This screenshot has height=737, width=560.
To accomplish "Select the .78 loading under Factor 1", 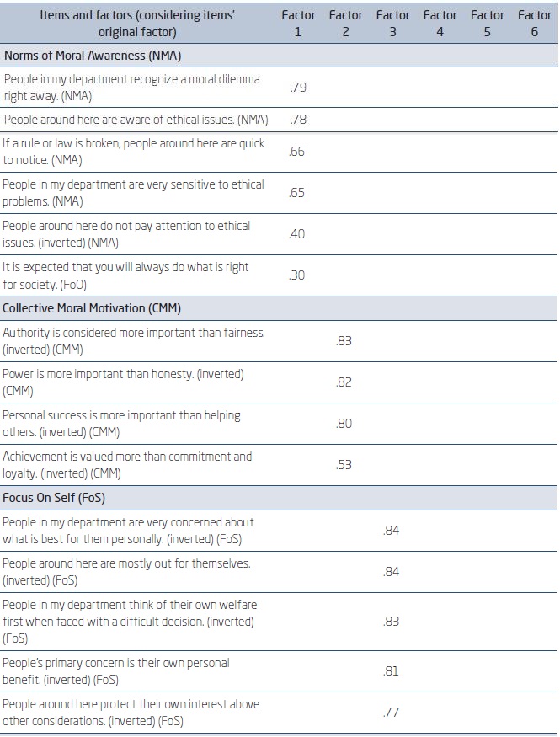I will [x=297, y=120].
